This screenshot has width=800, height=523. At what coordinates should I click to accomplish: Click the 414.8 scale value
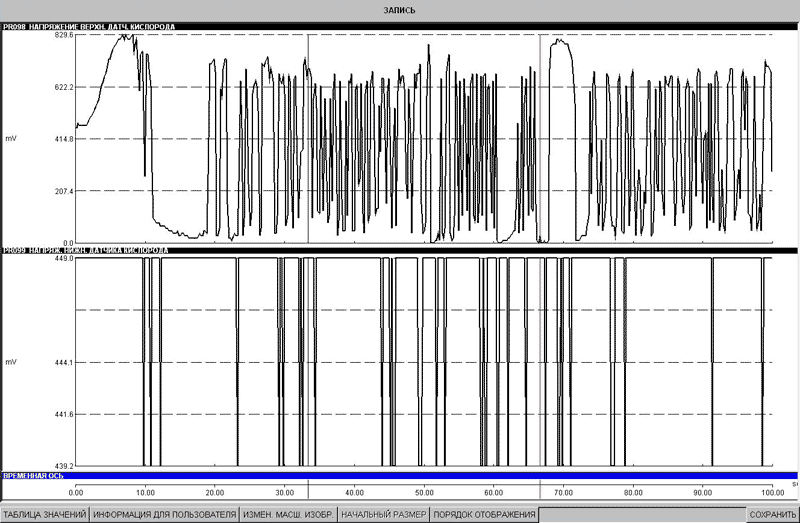[x=64, y=139]
